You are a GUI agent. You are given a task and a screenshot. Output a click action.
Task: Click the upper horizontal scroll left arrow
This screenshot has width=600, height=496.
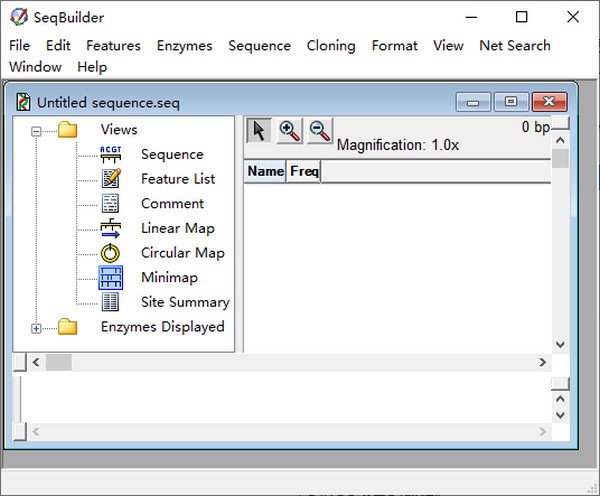[x=36, y=362]
